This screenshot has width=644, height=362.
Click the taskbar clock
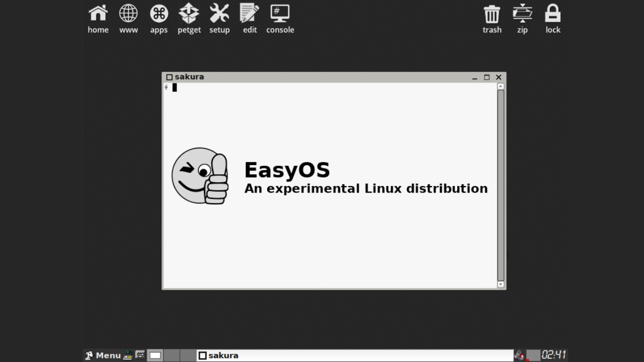pos(553,355)
